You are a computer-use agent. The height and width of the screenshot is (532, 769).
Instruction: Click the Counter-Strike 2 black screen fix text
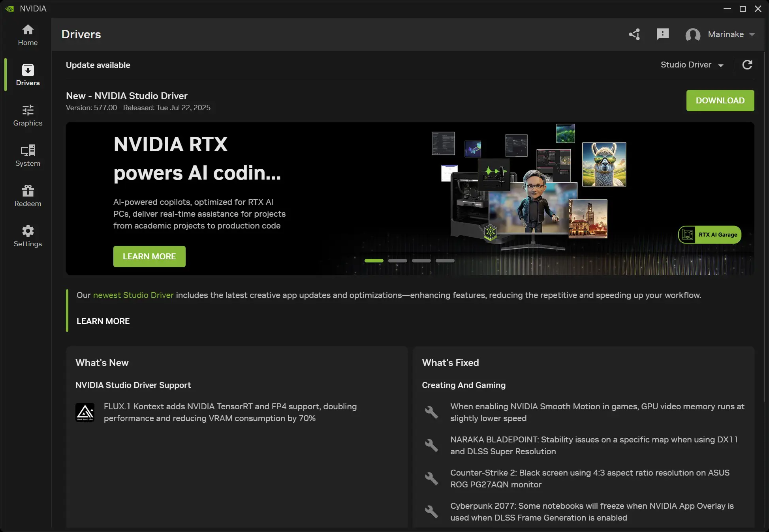tap(590, 479)
